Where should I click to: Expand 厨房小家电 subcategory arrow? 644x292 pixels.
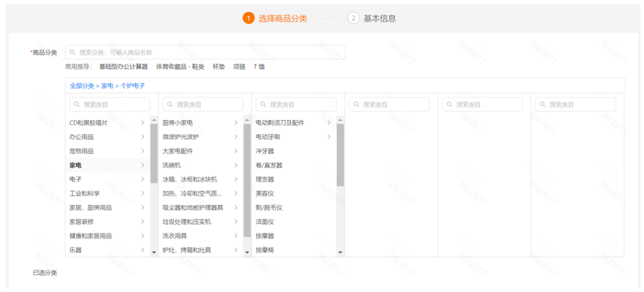point(235,123)
